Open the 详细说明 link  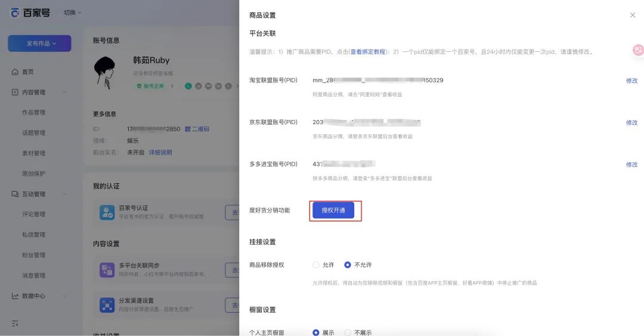tap(160, 153)
